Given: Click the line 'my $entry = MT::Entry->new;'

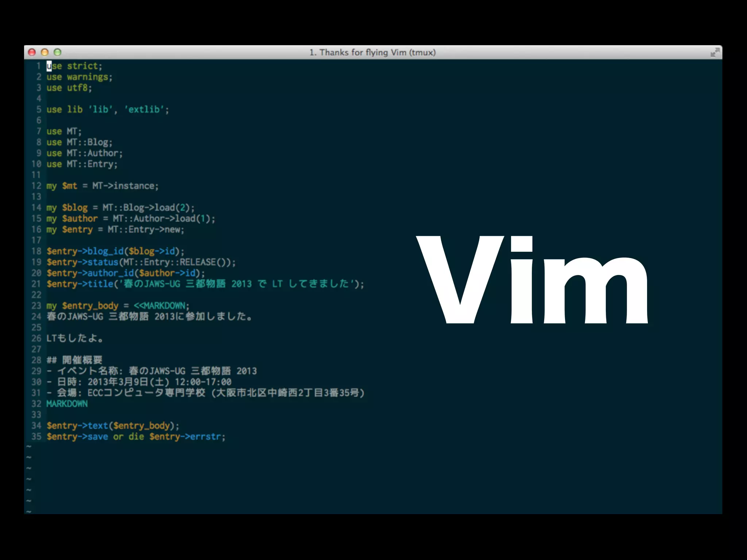Looking at the screenshot, I should [116, 230].
